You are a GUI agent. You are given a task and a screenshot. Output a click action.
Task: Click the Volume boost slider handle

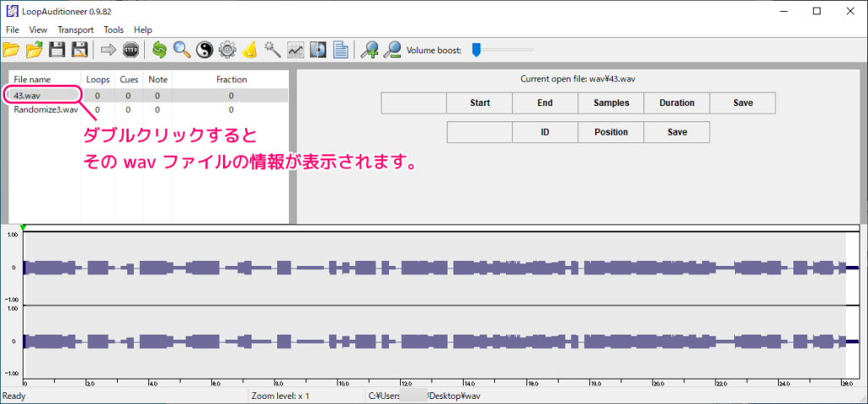point(476,50)
